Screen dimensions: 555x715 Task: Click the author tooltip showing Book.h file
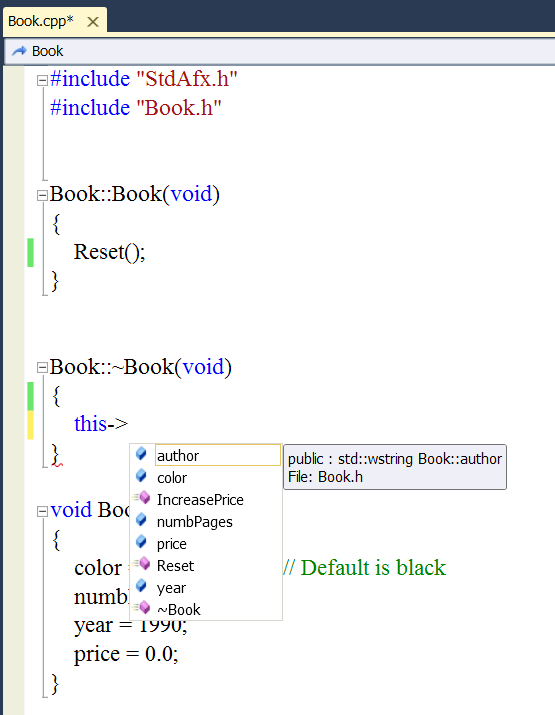click(395, 467)
